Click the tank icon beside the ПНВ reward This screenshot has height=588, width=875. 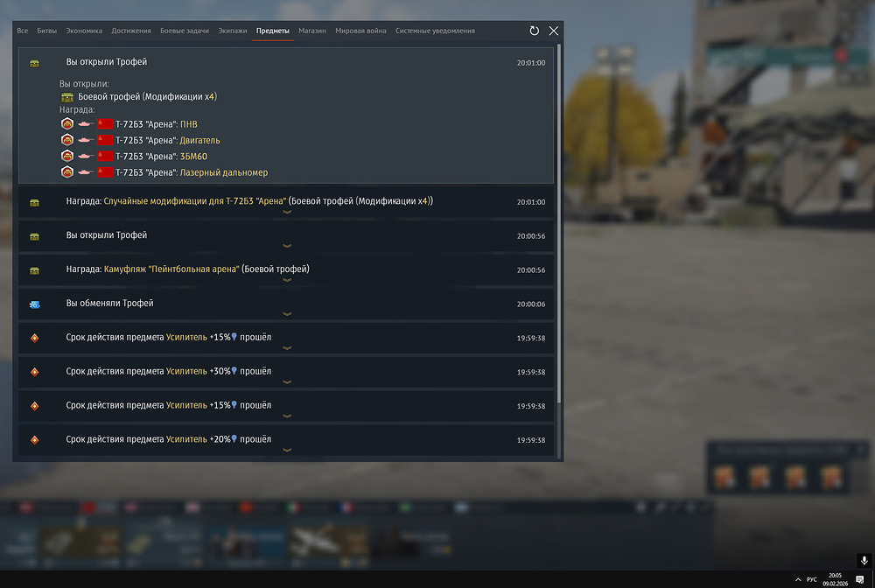tap(85, 124)
